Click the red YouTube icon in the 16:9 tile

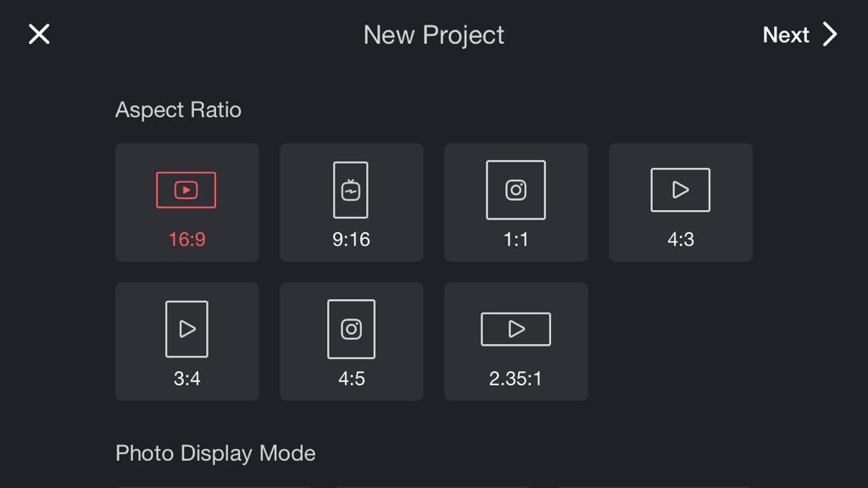(186, 190)
